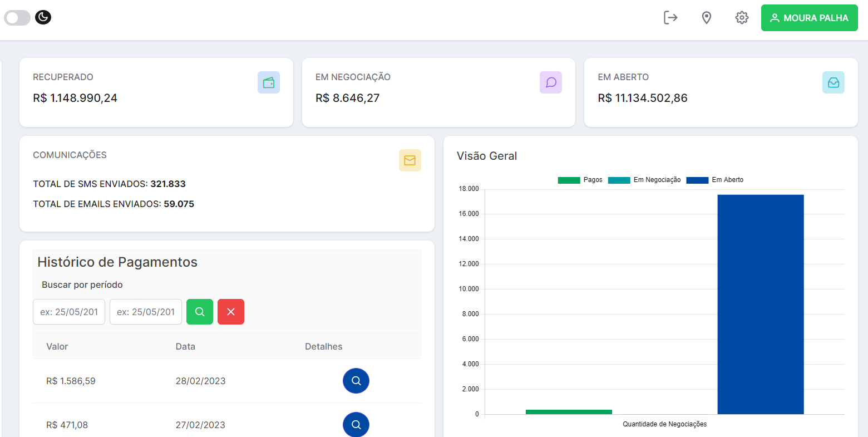Click the green Pagos chart bar
The height and width of the screenshot is (437, 868).
[569, 412]
